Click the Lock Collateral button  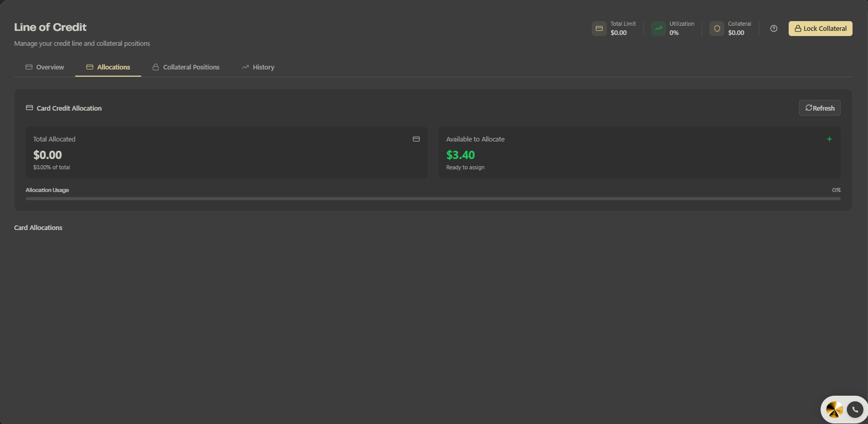pyautogui.click(x=820, y=28)
